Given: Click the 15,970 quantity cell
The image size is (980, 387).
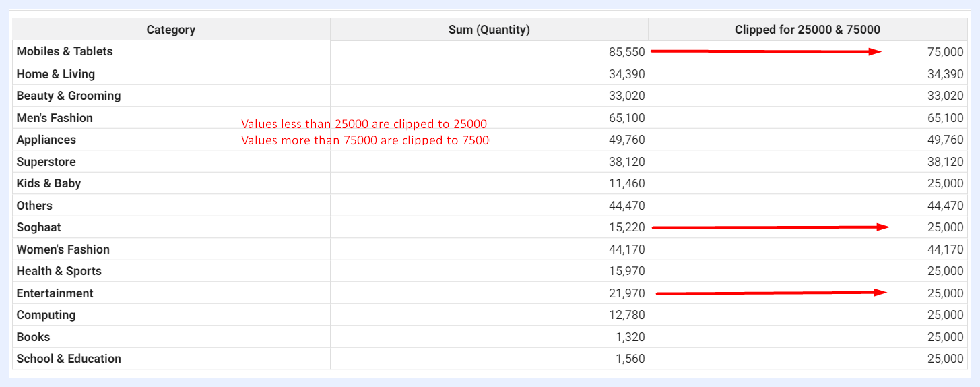Looking at the screenshot, I should [626, 271].
